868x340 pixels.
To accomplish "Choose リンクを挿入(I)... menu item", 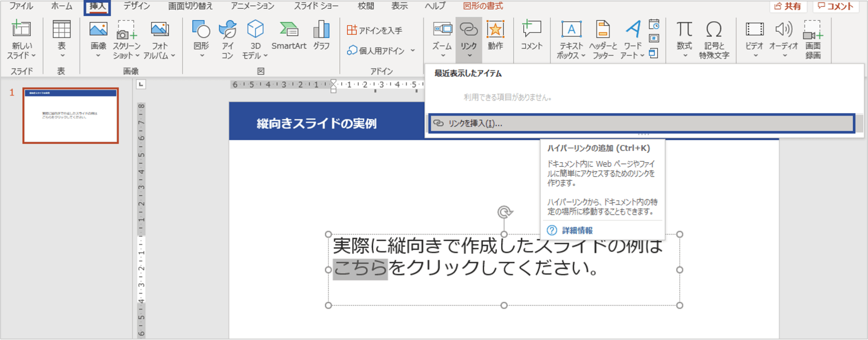I will pos(642,123).
